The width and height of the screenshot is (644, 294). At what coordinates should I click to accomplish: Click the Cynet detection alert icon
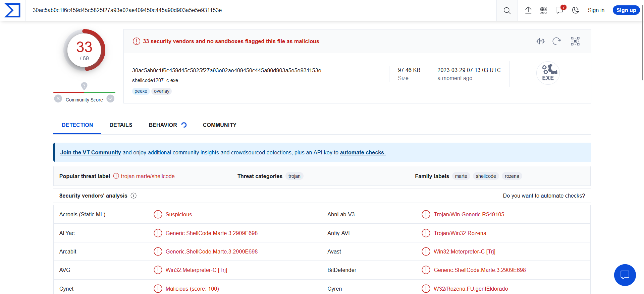tap(158, 289)
